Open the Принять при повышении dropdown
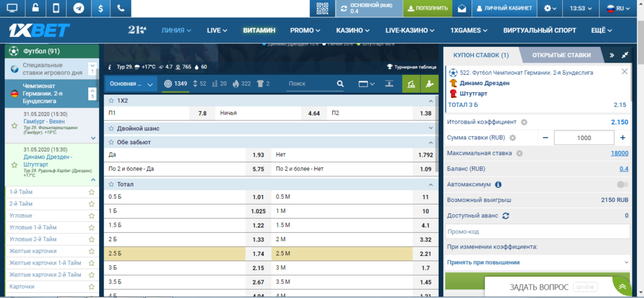Screen dimensions: 644x298 click(x=537, y=262)
